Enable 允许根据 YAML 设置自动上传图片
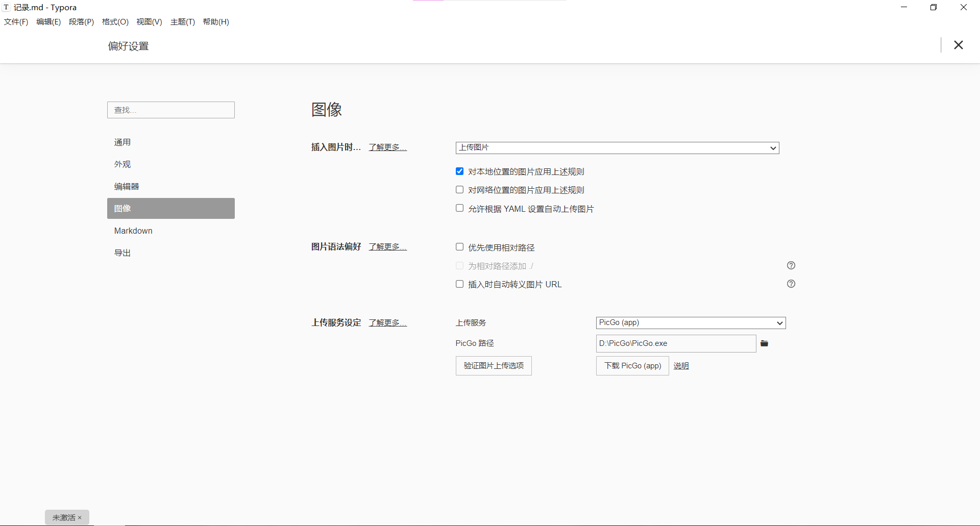 (459, 208)
